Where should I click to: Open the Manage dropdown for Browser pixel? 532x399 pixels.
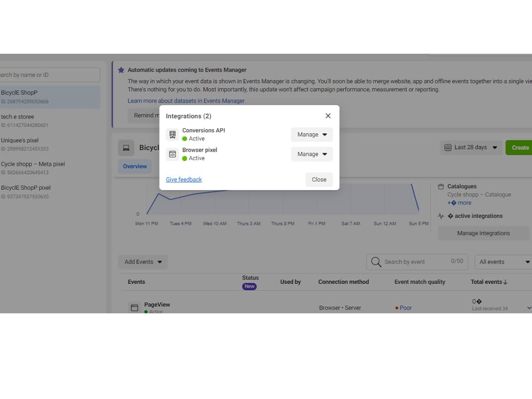click(312, 154)
